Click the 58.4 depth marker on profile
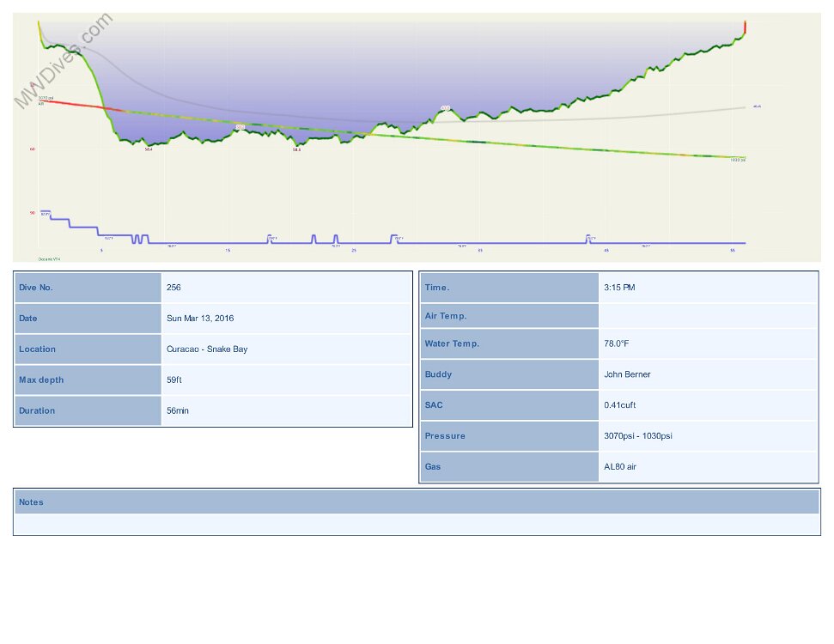 pos(149,149)
